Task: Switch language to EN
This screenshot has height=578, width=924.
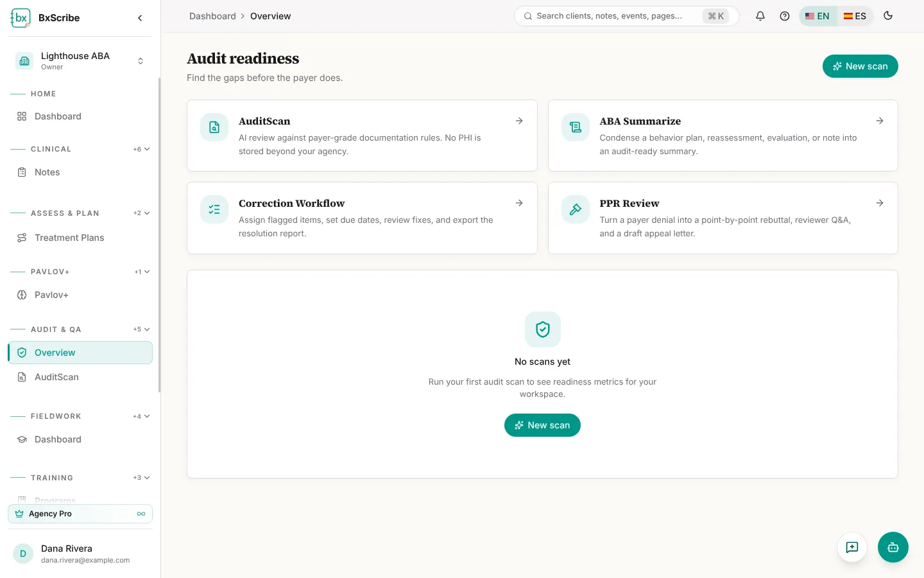Action: [x=817, y=16]
